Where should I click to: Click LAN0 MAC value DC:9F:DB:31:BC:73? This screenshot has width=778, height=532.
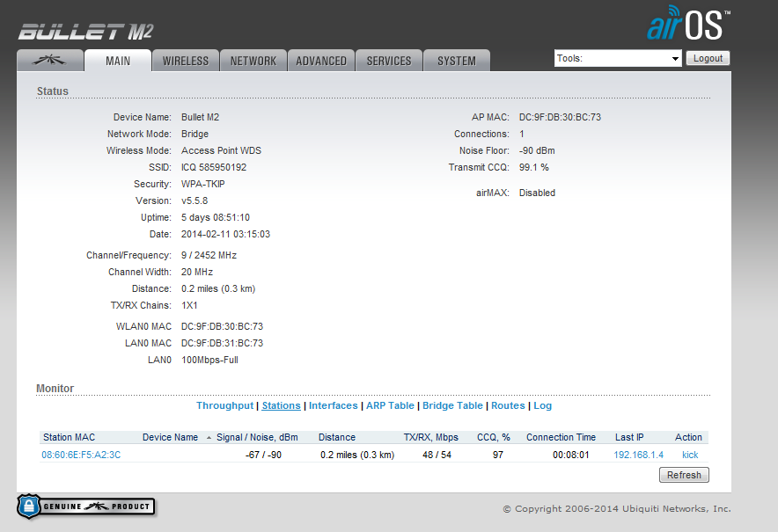coord(222,343)
